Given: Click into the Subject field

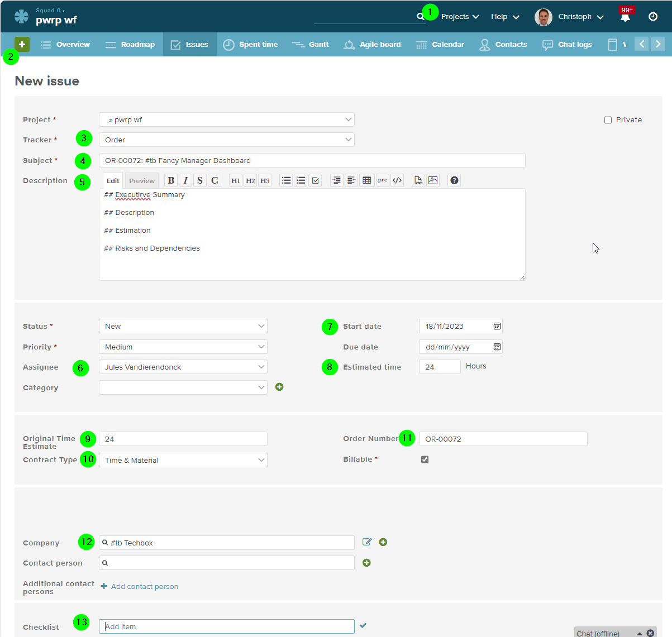Looking at the screenshot, I should point(312,160).
